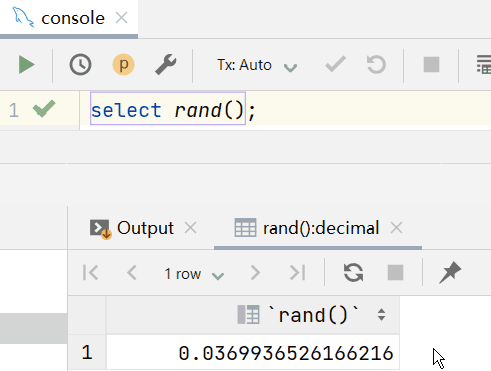Viewport: 491px width, 371px height.
Task: Sort the rand() column using its sort arrows
Action: click(381, 315)
